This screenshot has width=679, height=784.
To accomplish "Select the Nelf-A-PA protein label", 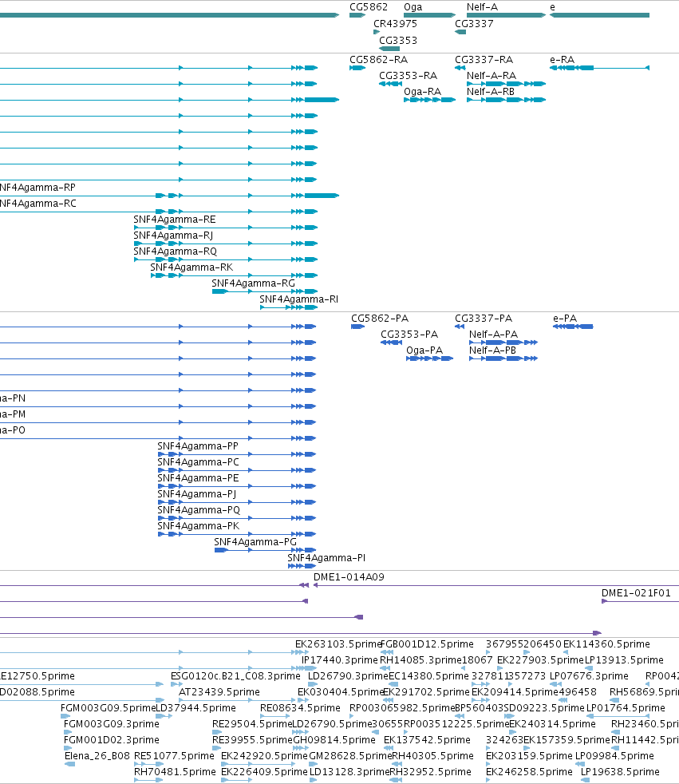I will 493,335.
